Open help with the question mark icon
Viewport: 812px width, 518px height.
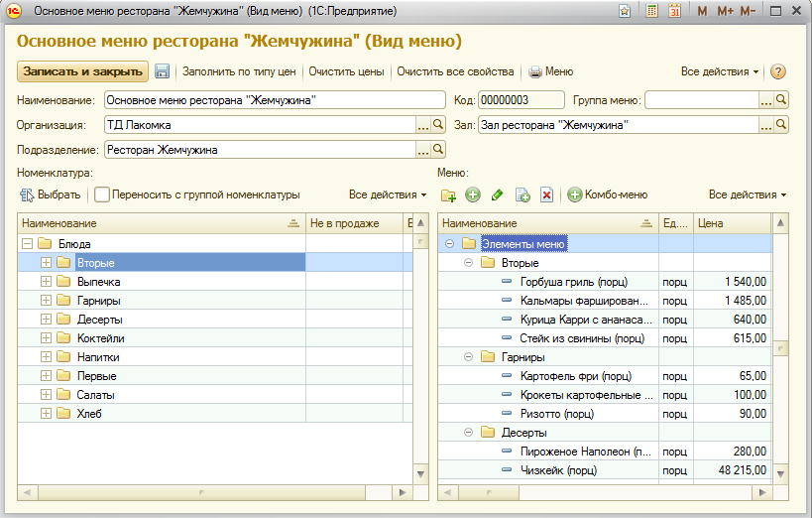[x=778, y=71]
